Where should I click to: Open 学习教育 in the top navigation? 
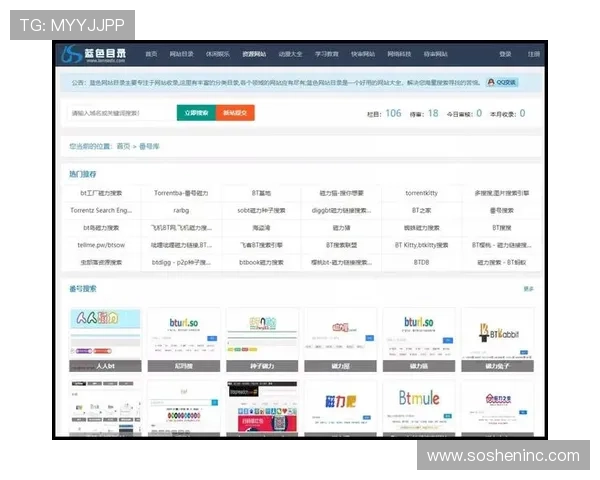coord(327,54)
